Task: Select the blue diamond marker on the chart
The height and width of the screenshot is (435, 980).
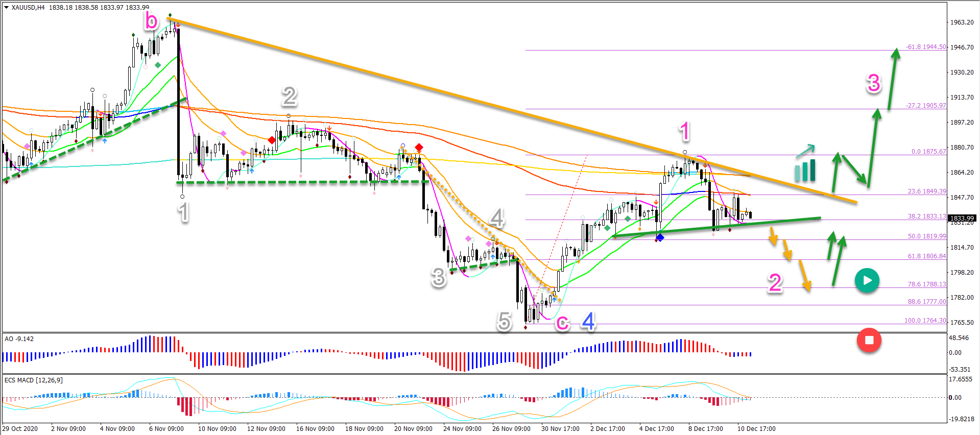Action: 660,237
